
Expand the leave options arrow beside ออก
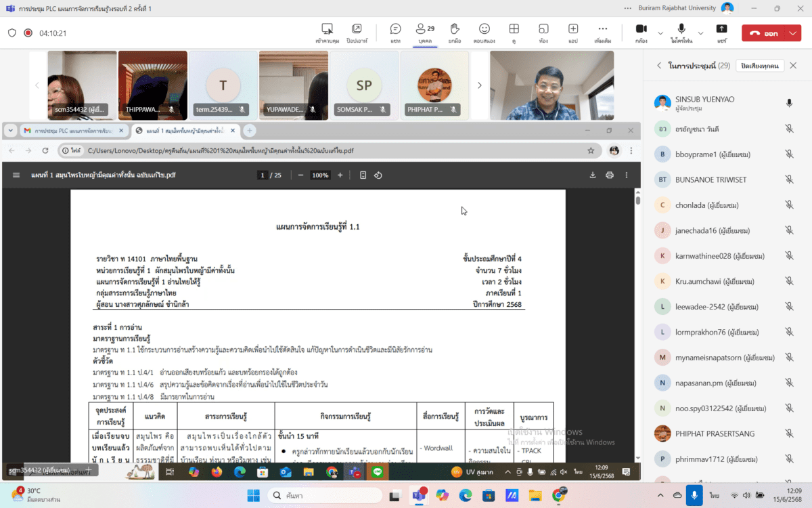coord(793,33)
